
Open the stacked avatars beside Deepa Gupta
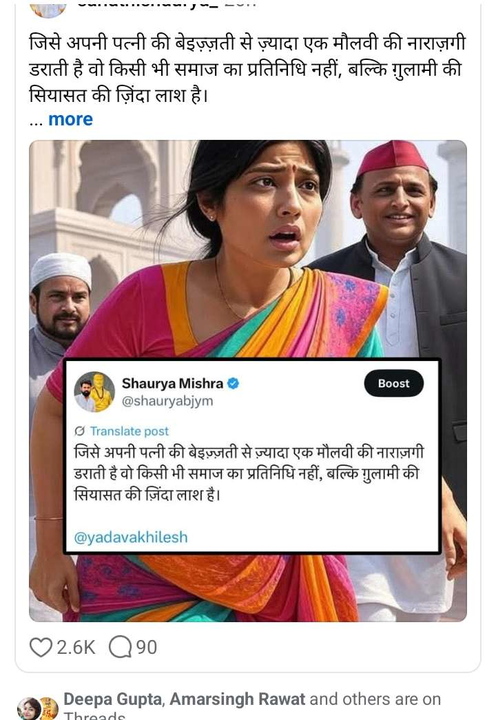coord(37,709)
